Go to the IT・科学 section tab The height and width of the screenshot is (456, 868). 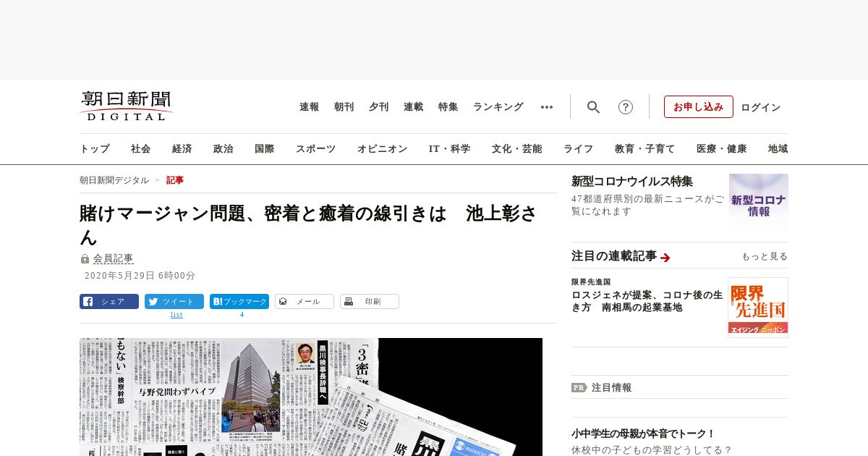(450, 149)
